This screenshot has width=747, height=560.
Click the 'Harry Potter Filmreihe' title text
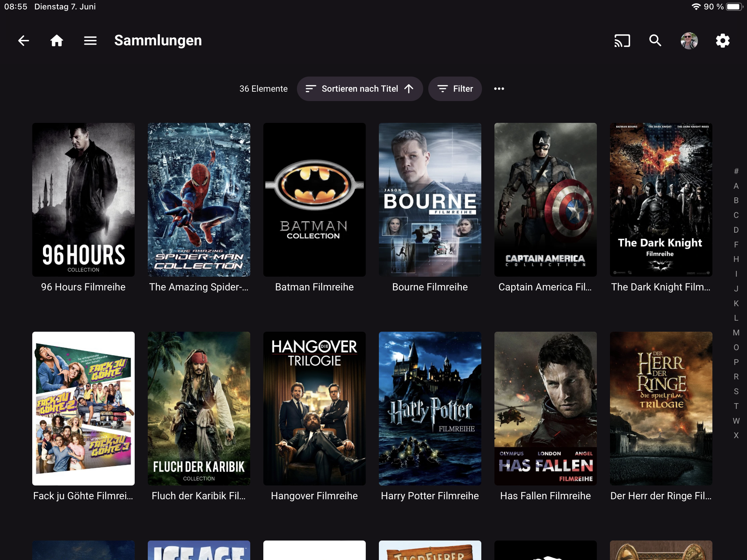(x=430, y=496)
